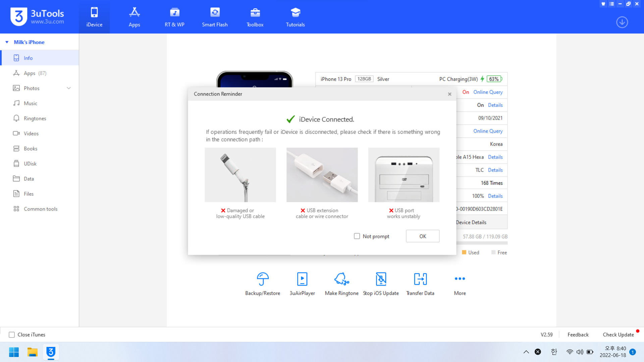Viewport: 644px width, 362px height.
Task: Open Windows Start menu
Action: tap(14, 352)
